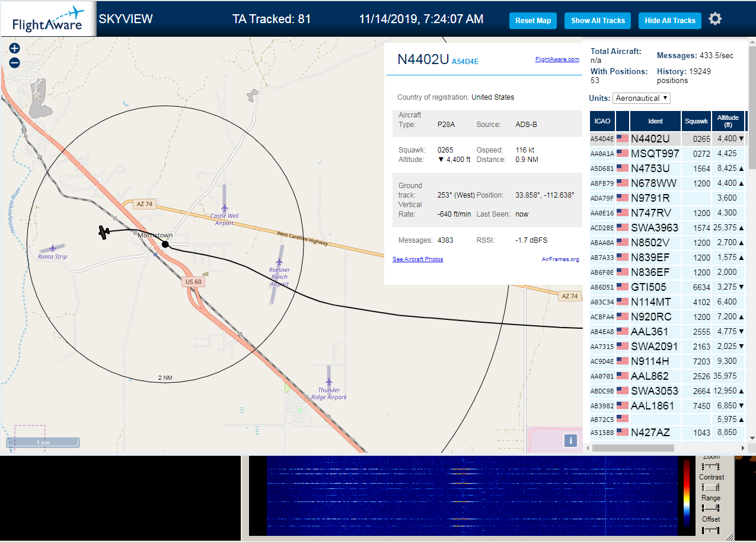Sort the table by the Squawk column header
The image size is (756, 543).
(x=696, y=121)
